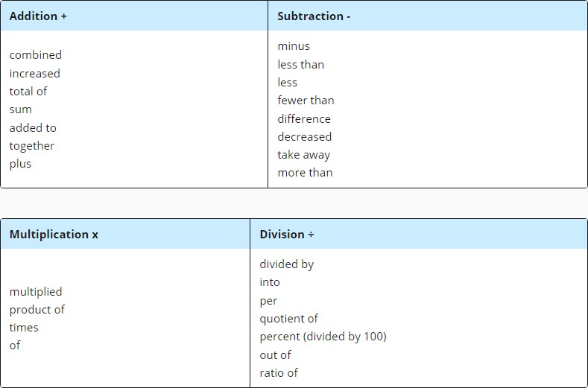Select "more than" in the Subtraction list
The width and height of the screenshot is (588, 388).
coord(305,173)
